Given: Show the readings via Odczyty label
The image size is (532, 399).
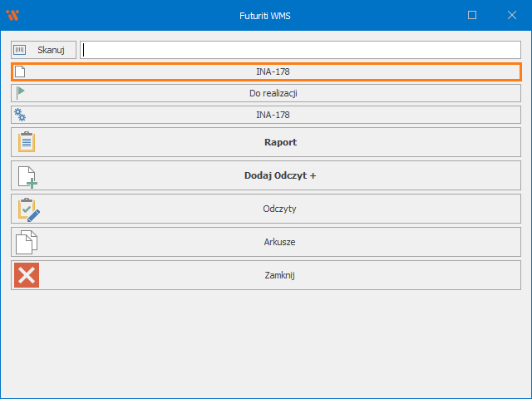Looking at the screenshot, I should tap(279, 209).
